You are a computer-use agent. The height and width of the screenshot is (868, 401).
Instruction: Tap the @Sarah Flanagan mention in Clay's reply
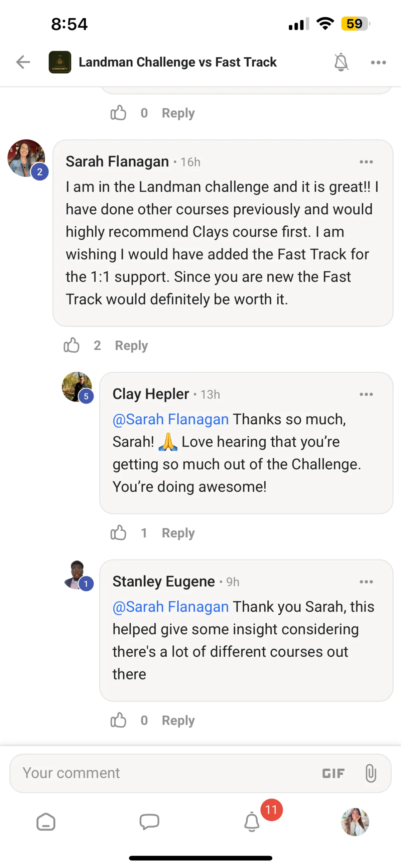171,420
